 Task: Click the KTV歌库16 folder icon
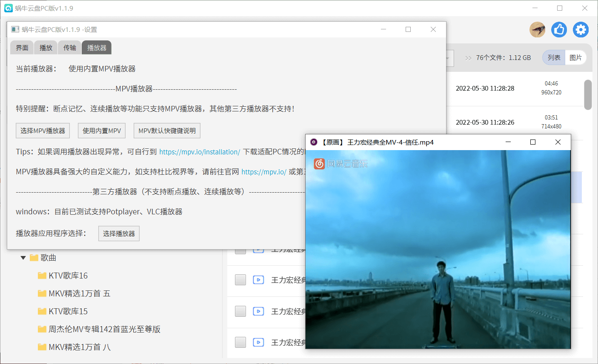coord(42,276)
